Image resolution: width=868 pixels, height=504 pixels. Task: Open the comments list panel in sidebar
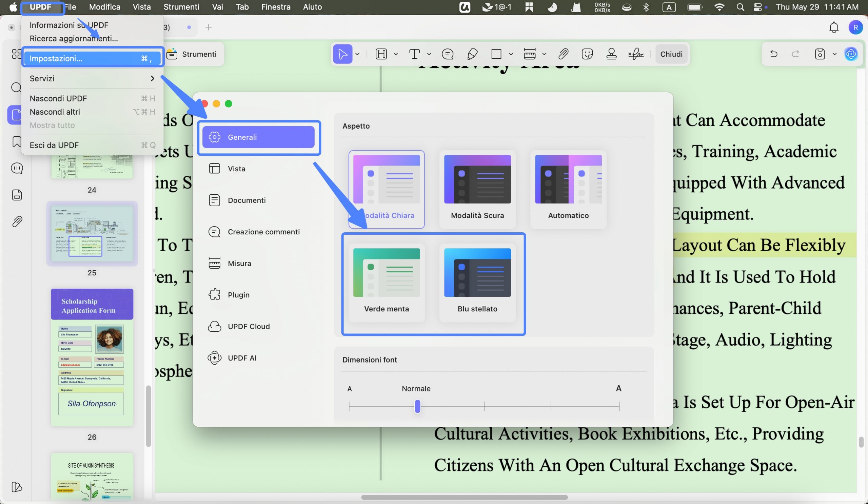17,168
